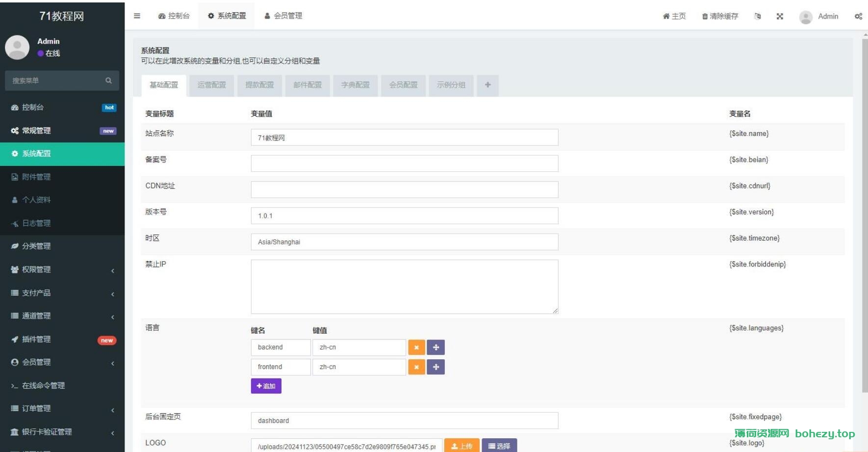Expand 权限管理 chevron
The image size is (868, 452).
[113, 270]
